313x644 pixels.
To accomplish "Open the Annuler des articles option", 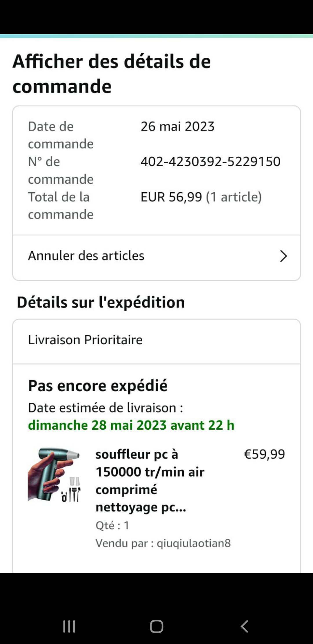I will click(86, 256).
